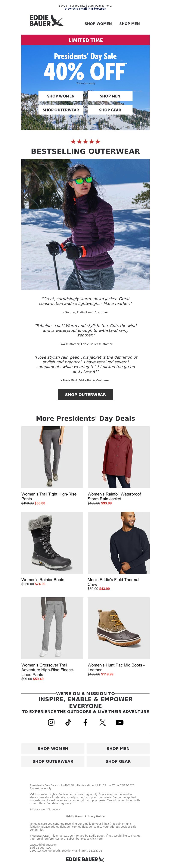Open the YouTube social icon
Screen dimensions: 171x868
(x=119, y=722)
